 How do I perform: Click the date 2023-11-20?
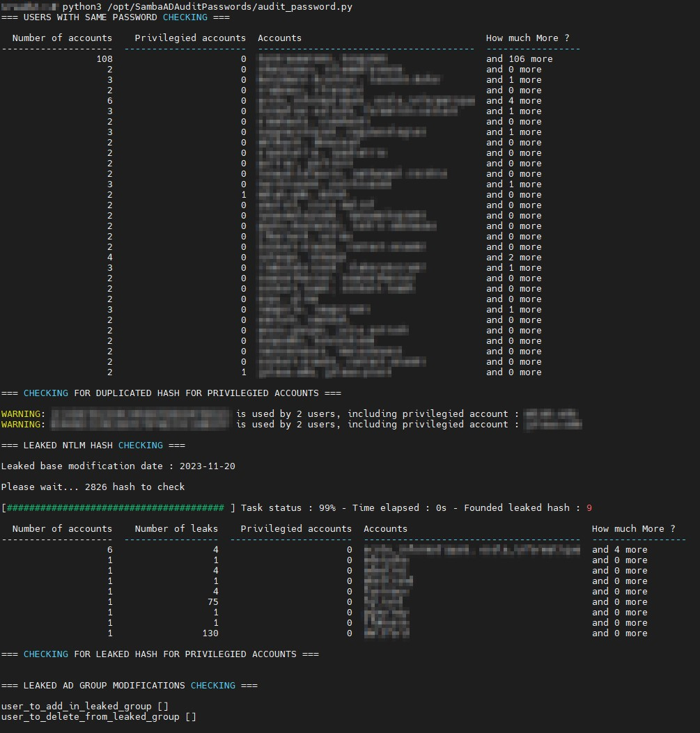(207, 466)
